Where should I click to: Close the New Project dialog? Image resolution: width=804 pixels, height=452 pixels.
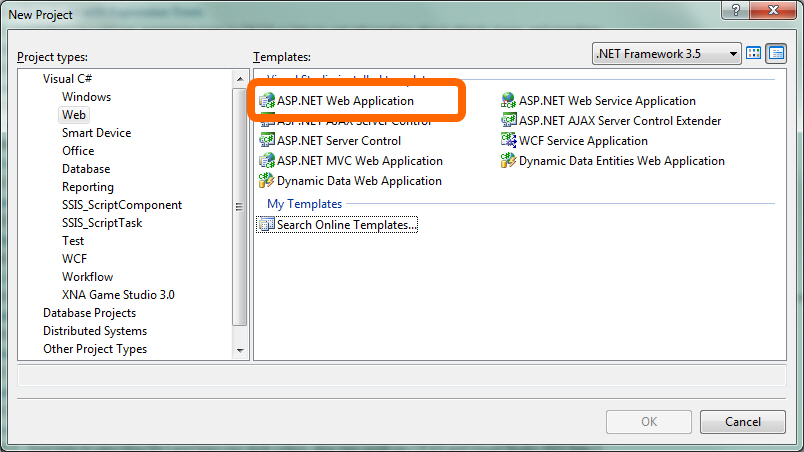[x=773, y=10]
